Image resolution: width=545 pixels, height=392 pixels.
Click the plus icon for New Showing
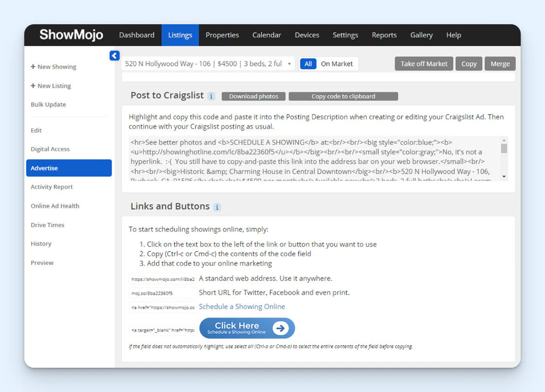[33, 67]
